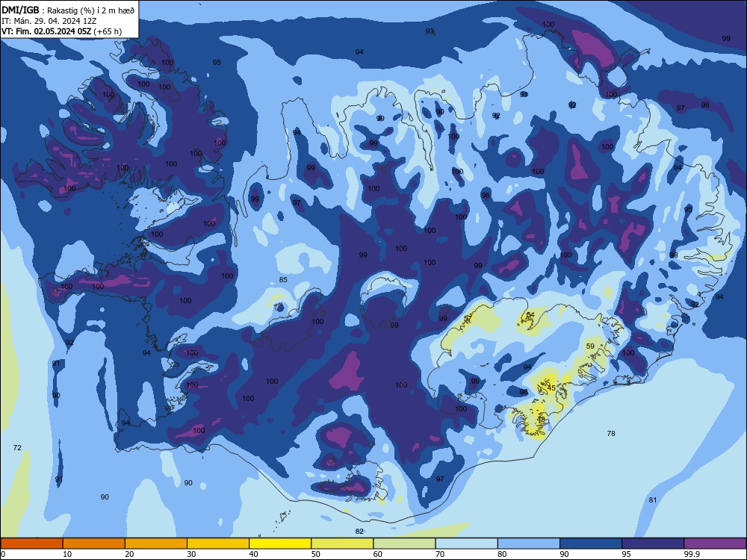Screen dimensions: 747x560
Task: Select the humidity value '57' on the map
Action: pos(468,317)
